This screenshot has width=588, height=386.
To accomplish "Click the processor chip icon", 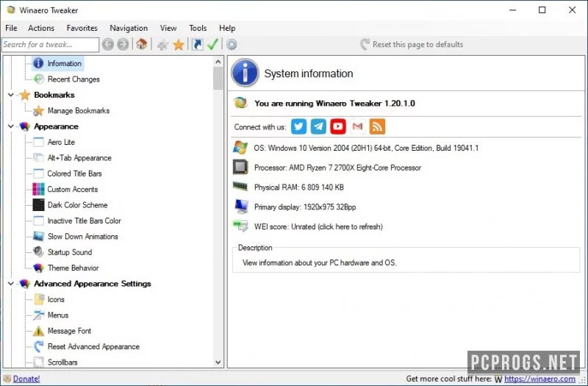I will point(240,168).
